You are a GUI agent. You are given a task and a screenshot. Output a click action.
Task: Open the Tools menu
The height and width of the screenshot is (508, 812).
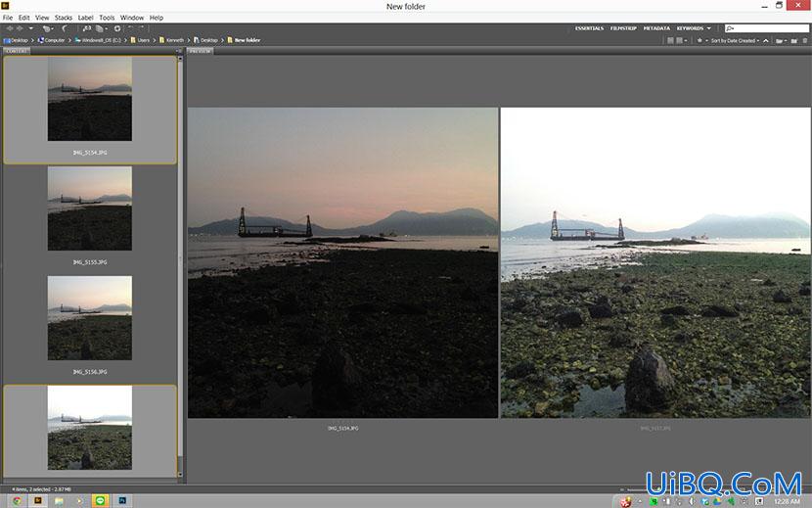(107, 18)
